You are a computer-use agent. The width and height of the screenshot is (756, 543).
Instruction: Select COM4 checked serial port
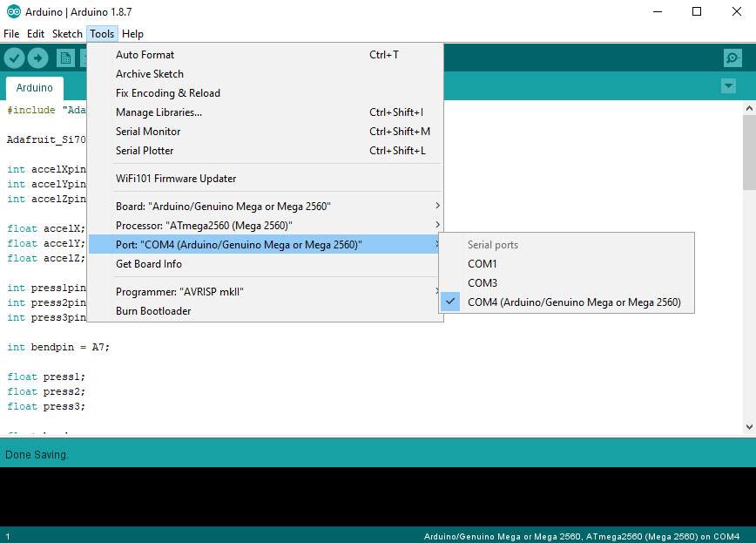[573, 302]
